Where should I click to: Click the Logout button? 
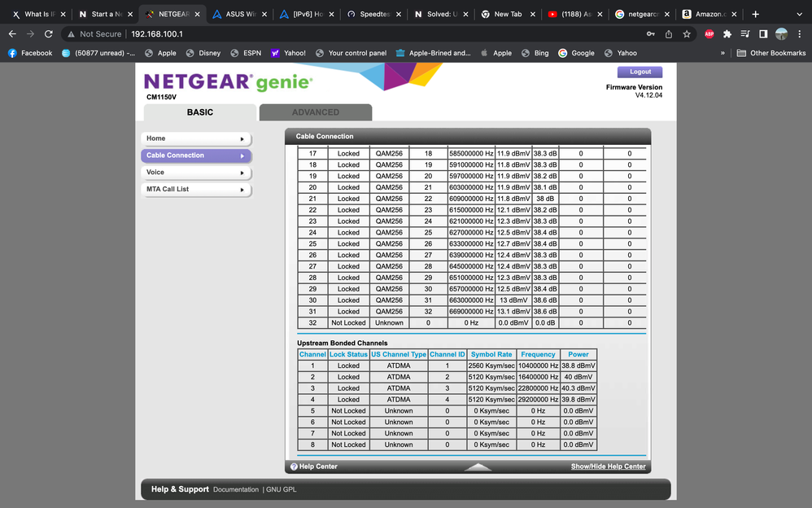pos(639,72)
